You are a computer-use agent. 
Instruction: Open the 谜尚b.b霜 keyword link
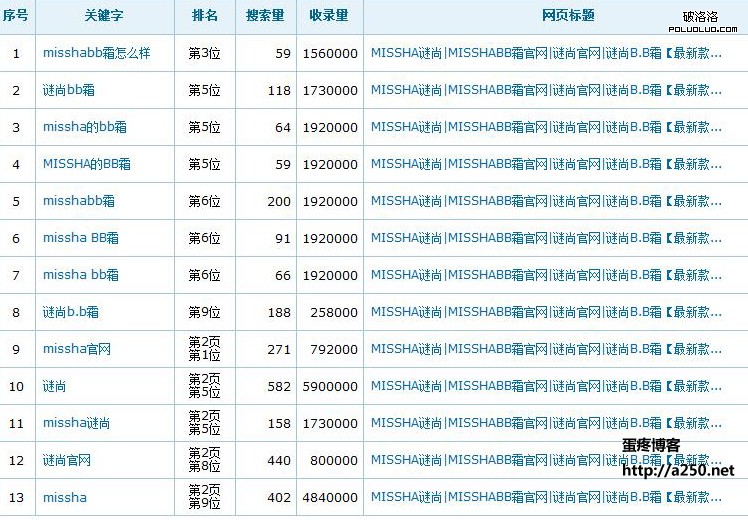71,312
